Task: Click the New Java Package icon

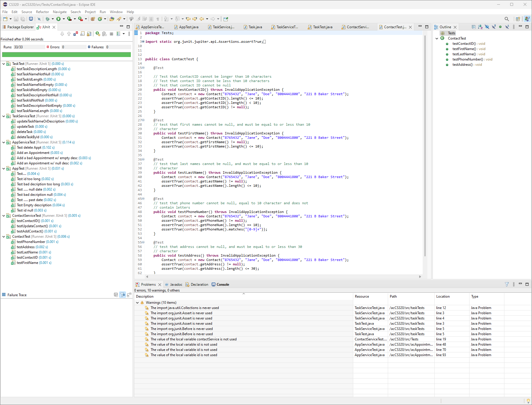Action: (x=93, y=19)
